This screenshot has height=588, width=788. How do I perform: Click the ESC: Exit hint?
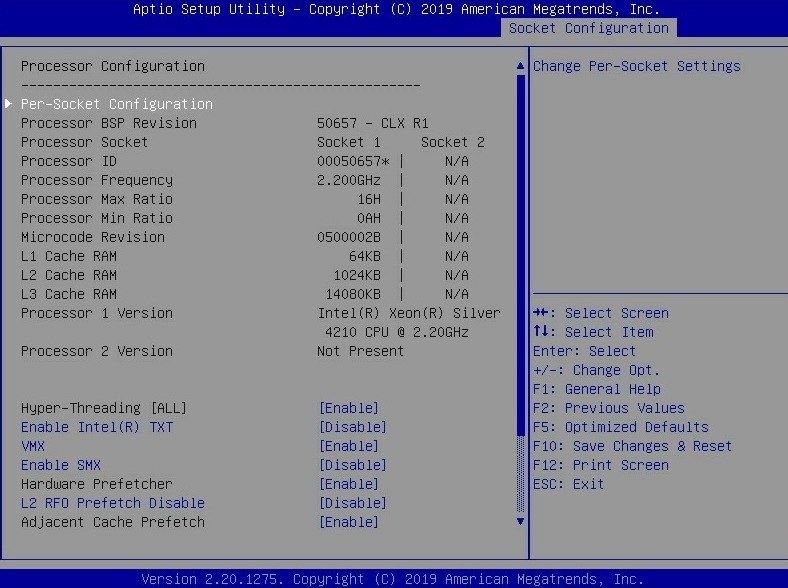coord(568,484)
